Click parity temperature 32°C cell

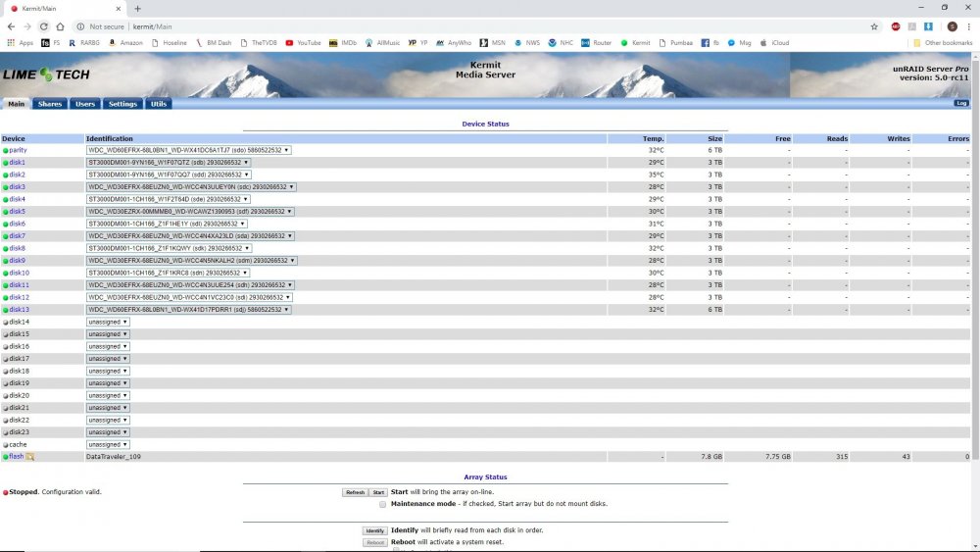click(656, 150)
